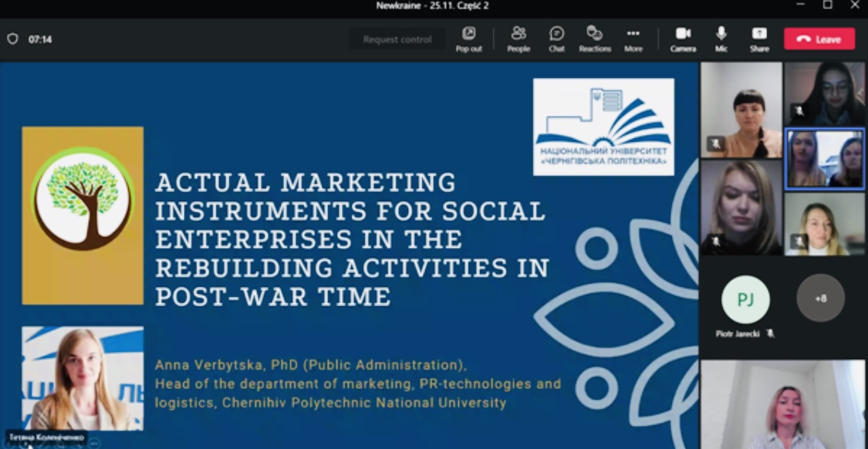
Task: Expand the +8 additional participants overflow
Action: tap(820, 299)
